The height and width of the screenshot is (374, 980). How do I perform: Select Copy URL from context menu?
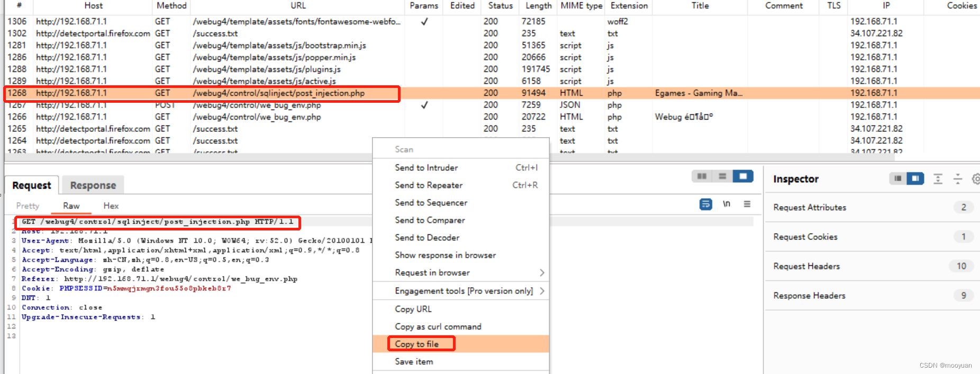pos(461,309)
